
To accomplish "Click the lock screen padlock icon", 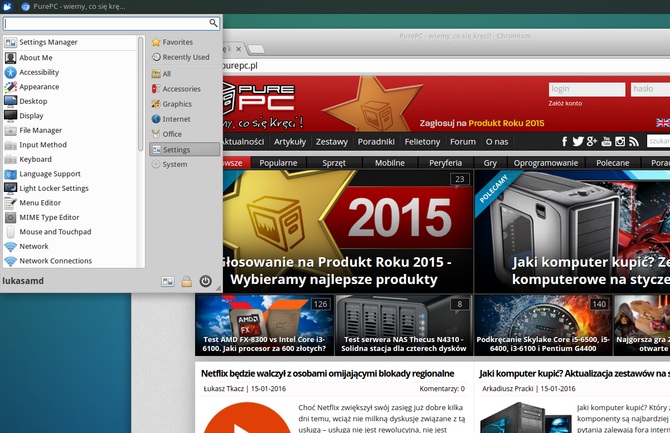I will pos(186,281).
